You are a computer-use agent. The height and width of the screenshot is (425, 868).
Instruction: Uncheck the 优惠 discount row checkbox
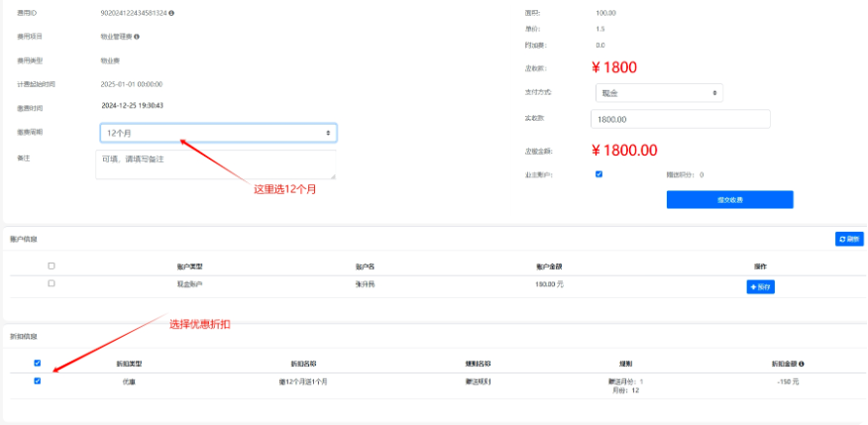38,380
